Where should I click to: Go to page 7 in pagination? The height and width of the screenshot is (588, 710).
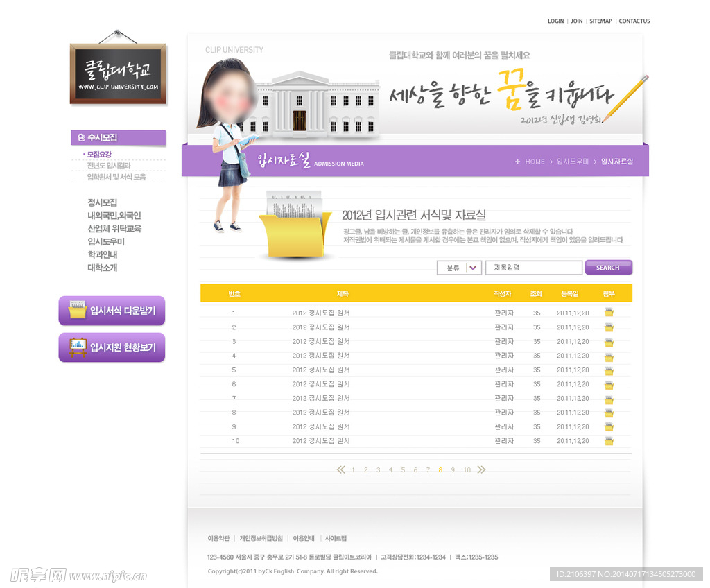point(428,470)
